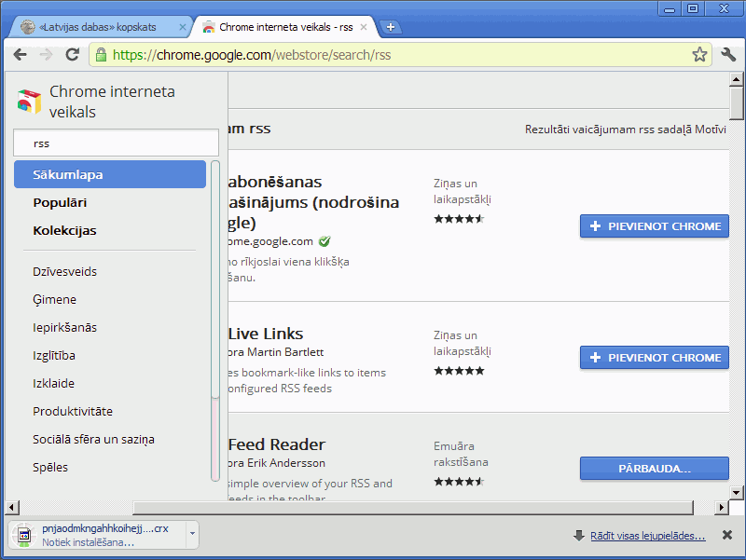
Task: Click the downloaded crx file icon
Action: (24, 535)
